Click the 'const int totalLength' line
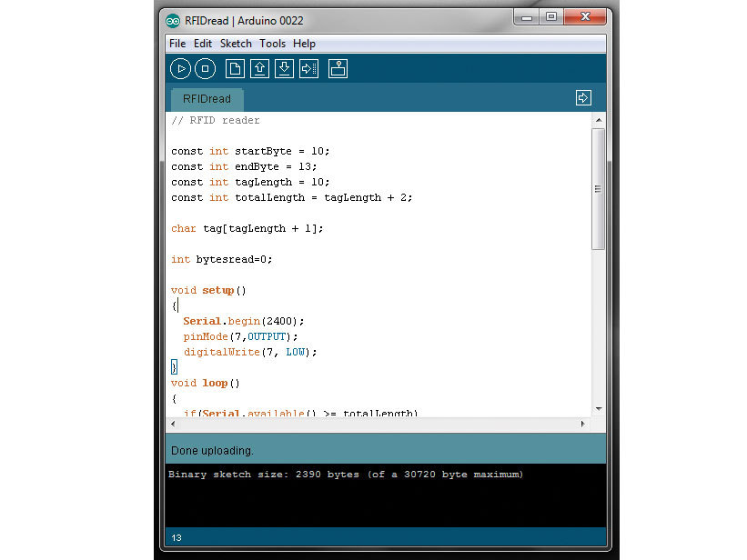The image size is (747, 560). point(291,197)
